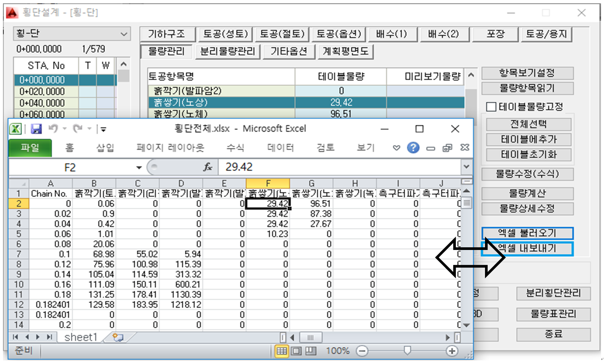The width and height of the screenshot is (605, 364).
Task: Click the zoom slider handle
Action: (407, 350)
